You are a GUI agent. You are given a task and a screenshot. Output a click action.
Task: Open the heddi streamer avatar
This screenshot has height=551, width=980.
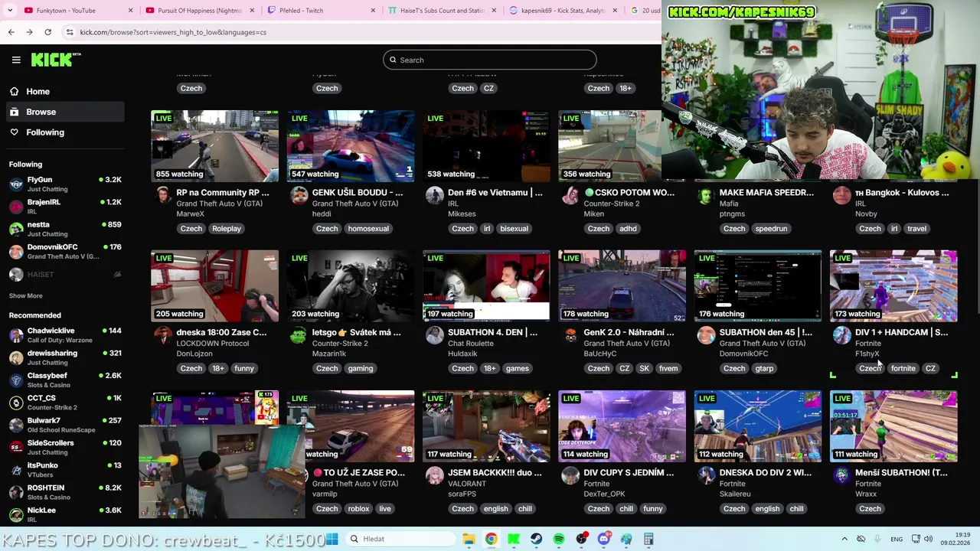(299, 196)
